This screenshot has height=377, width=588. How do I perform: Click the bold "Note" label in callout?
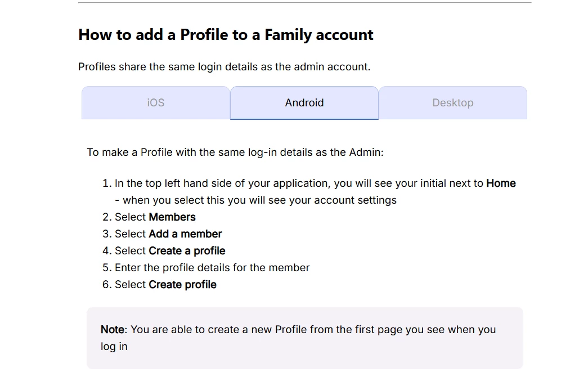[113, 330]
